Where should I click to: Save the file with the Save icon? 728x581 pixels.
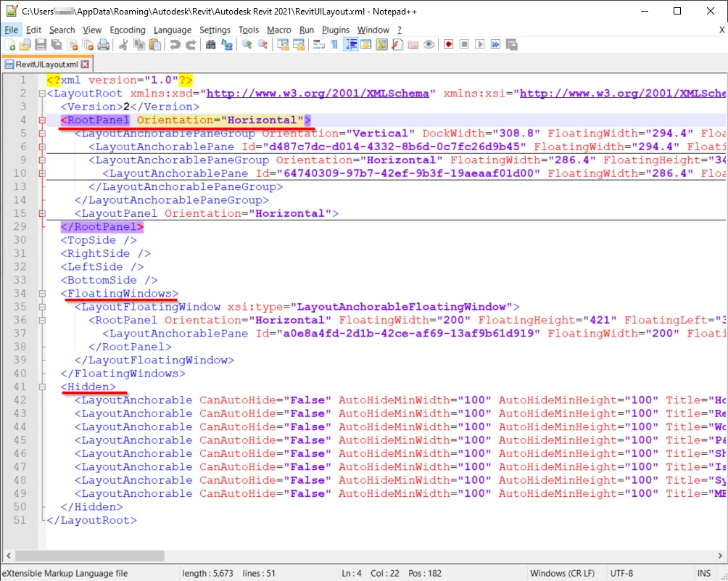coord(41,45)
